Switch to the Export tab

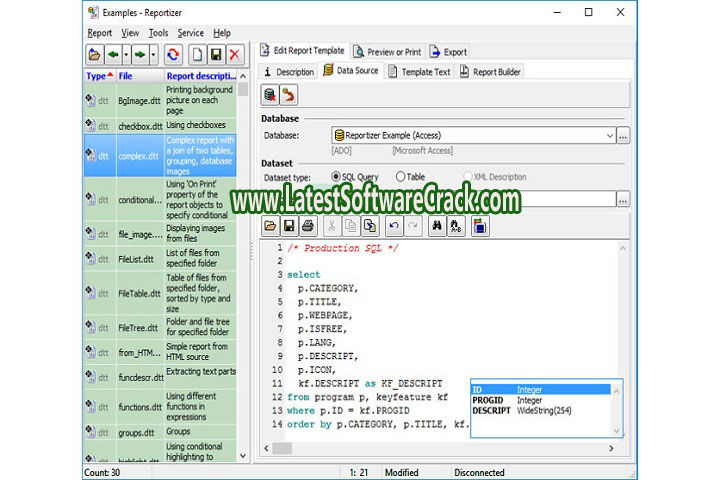click(x=448, y=52)
